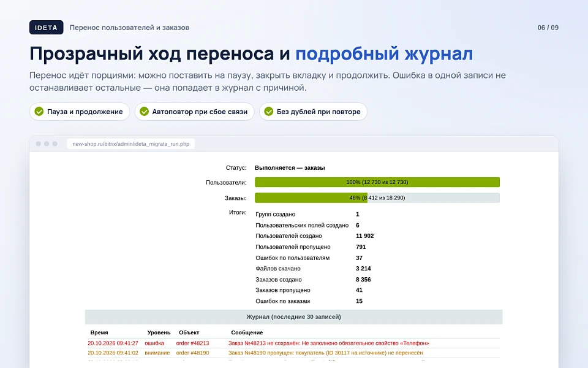Select the Без дублей при повторе pill
Viewport: 588px width, 368px height.
(313, 112)
